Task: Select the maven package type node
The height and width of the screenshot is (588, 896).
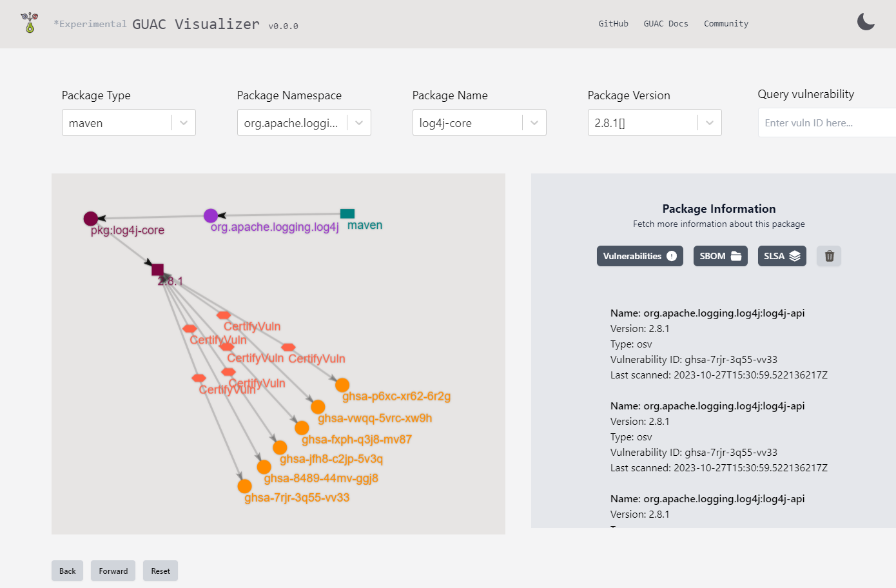Action: coord(347,213)
